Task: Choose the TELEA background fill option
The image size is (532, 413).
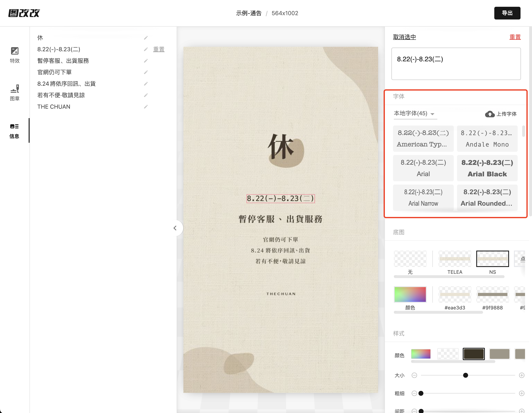Action: click(x=455, y=259)
